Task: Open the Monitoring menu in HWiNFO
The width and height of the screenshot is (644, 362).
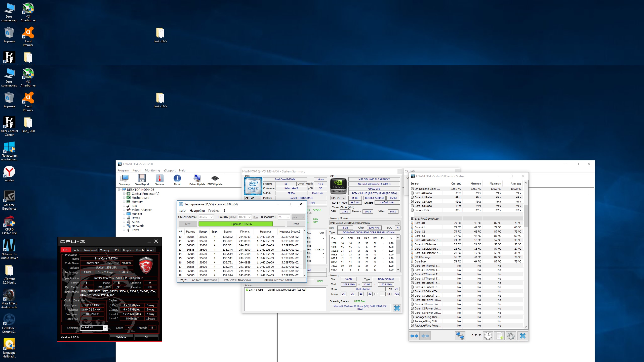Action: 152,170
